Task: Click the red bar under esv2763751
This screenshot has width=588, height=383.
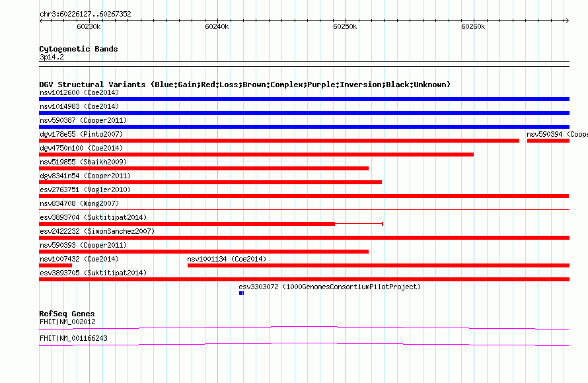Action: click(x=304, y=196)
